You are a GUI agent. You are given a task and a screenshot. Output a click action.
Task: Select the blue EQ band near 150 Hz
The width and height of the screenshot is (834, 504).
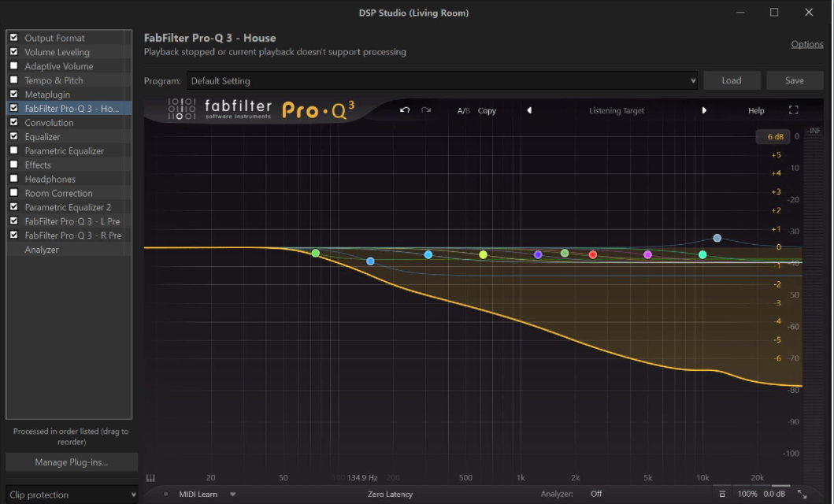click(371, 261)
